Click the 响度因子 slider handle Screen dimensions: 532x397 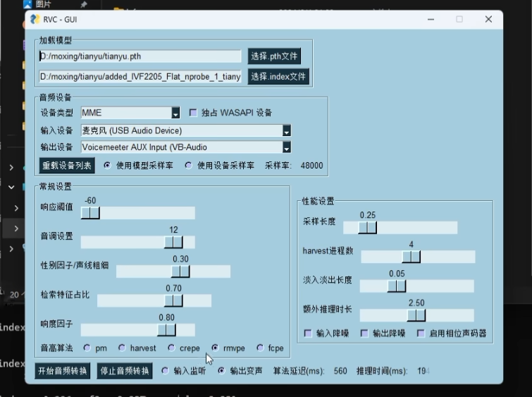[166, 330]
